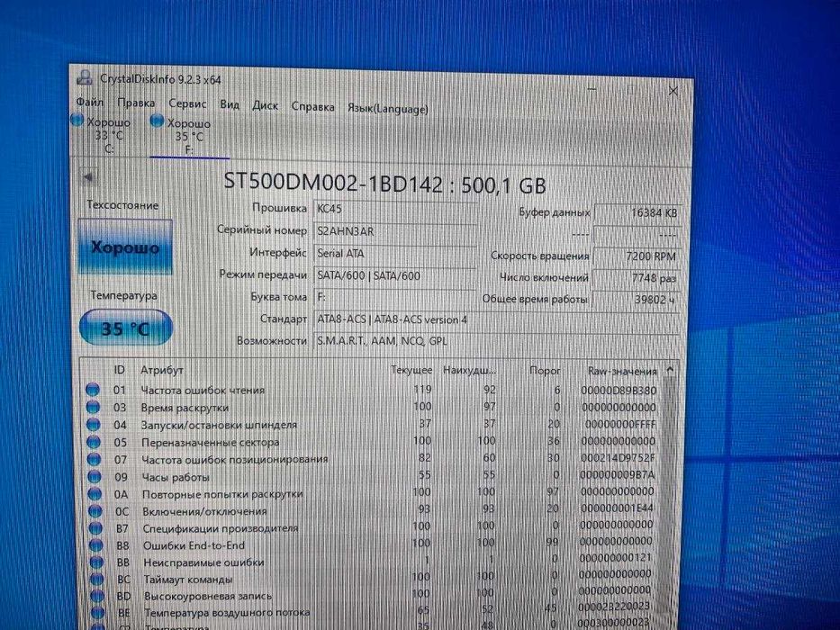Click status circle for attribute 0C

tap(95, 511)
